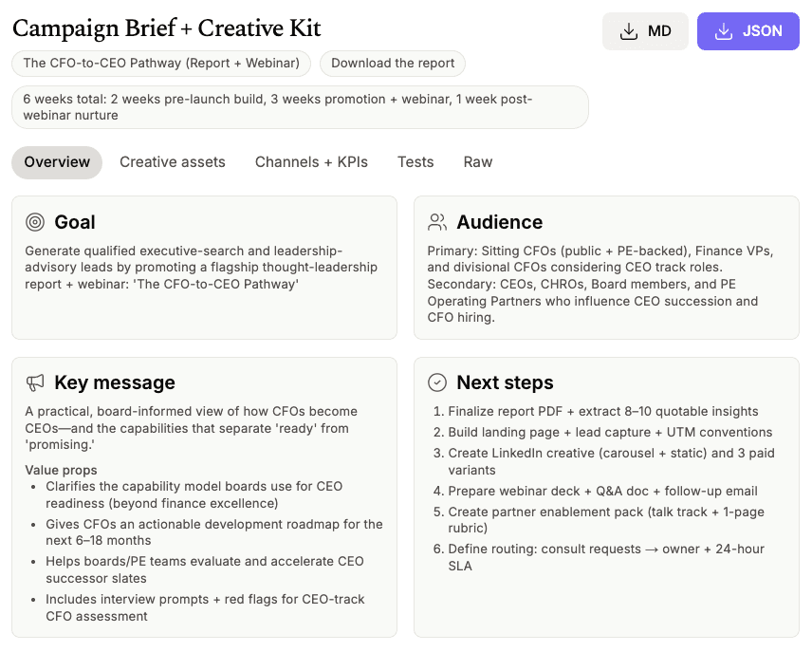Click the Campaign Brief + Creative Kit title
The width and height of the screenshot is (812, 652).
167,28
